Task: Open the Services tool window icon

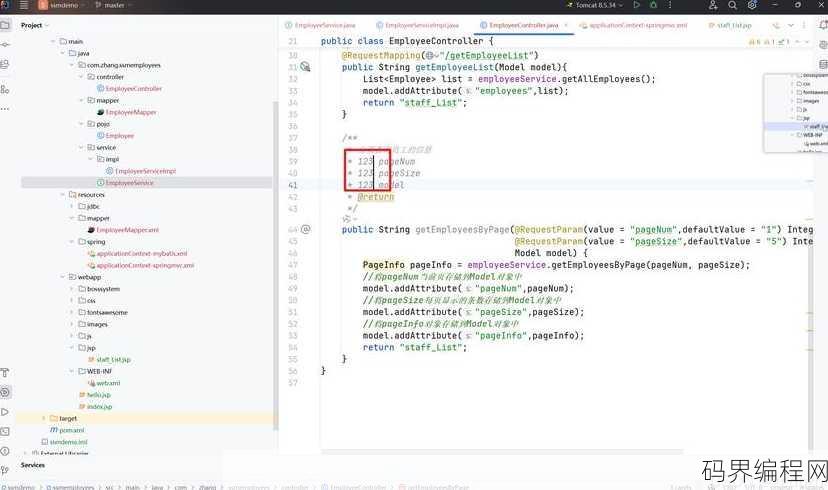Action: pos(5,392)
